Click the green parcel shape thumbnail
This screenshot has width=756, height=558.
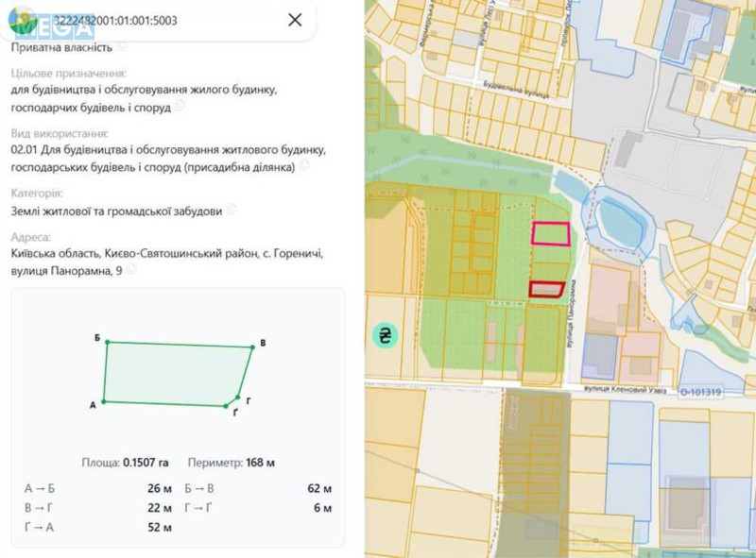point(178,375)
